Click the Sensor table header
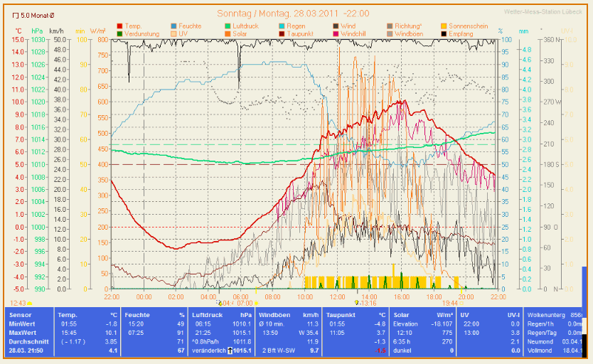The image size is (593, 364). click(20, 314)
